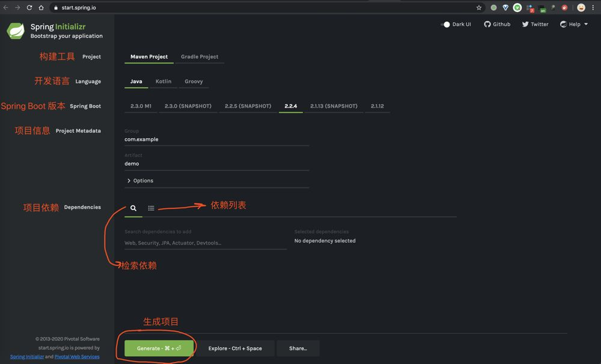Click the blue shield extension icon
The width and height of the screenshot is (601, 364).
pos(505,8)
